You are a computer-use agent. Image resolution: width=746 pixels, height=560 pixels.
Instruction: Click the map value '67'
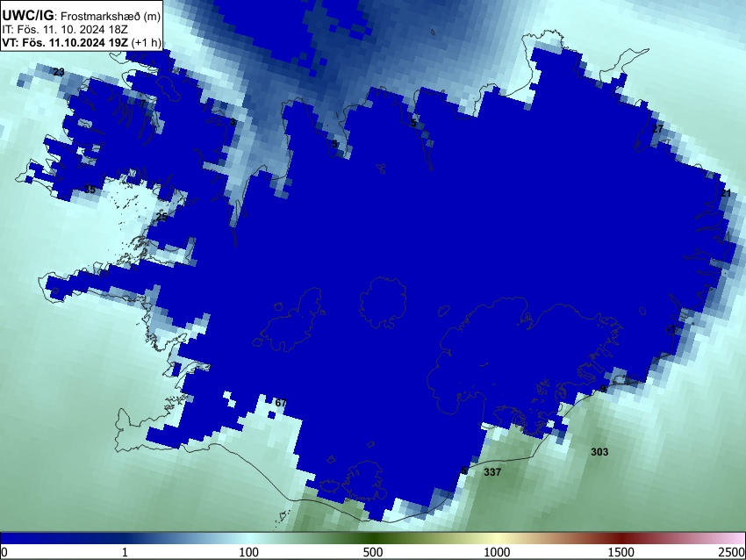pyautogui.click(x=281, y=403)
